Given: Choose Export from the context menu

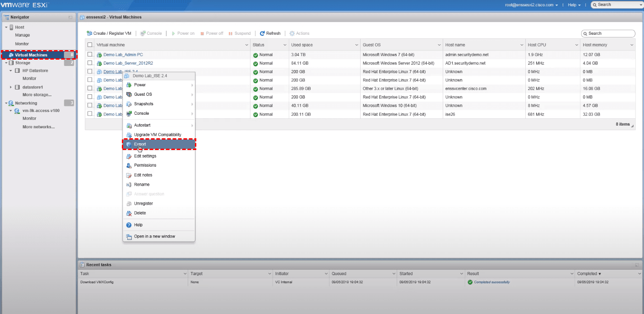Looking at the screenshot, I should [140, 144].
